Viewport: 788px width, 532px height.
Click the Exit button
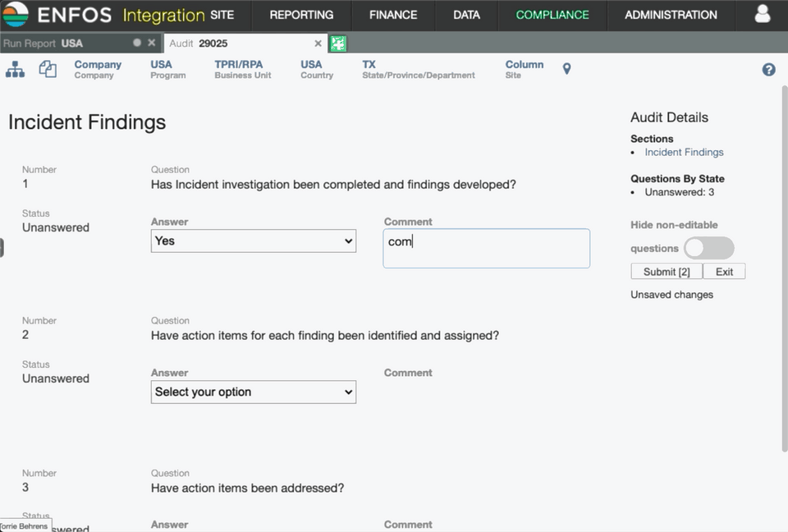point(724,272)
